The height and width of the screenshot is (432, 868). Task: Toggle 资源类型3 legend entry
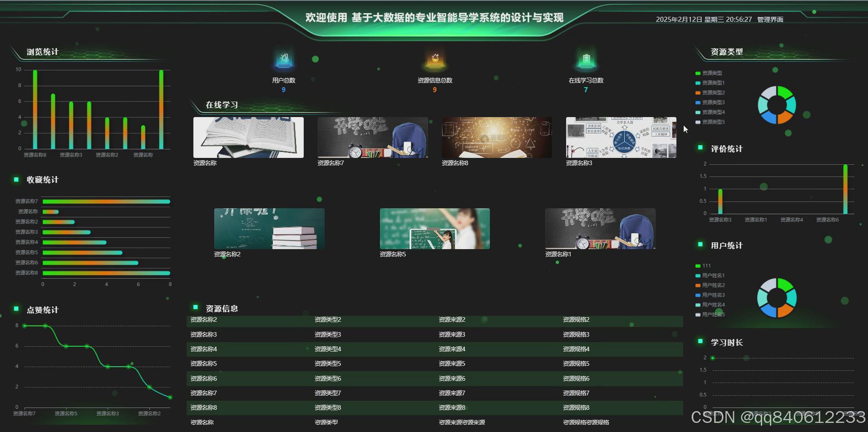[x=710, y=103]
